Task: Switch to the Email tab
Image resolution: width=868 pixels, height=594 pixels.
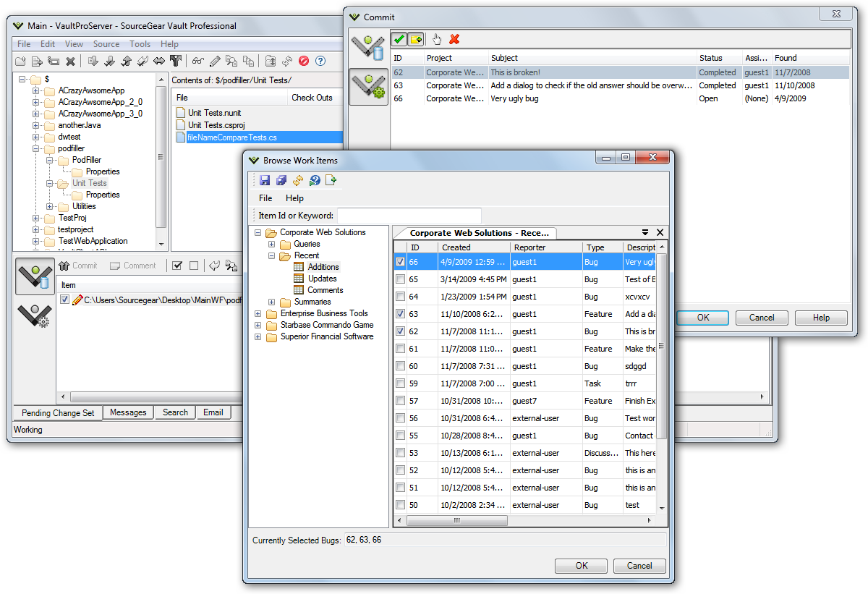Action: click(213, 412)
